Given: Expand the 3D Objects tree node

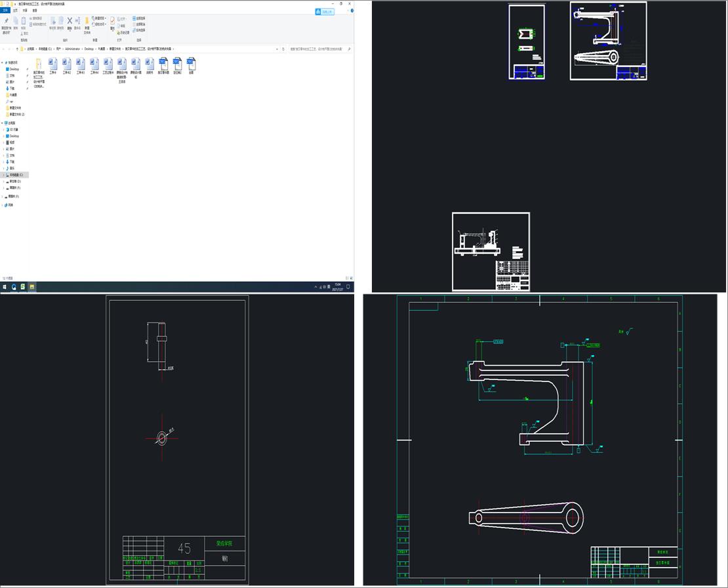Looking at the screenshot, I should 3,129.
